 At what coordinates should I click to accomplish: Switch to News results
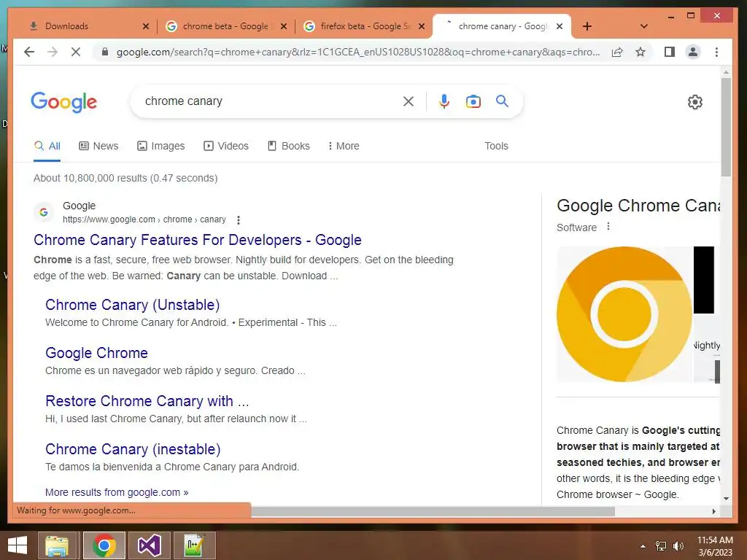pyautogui.click(x=98, y=146)
